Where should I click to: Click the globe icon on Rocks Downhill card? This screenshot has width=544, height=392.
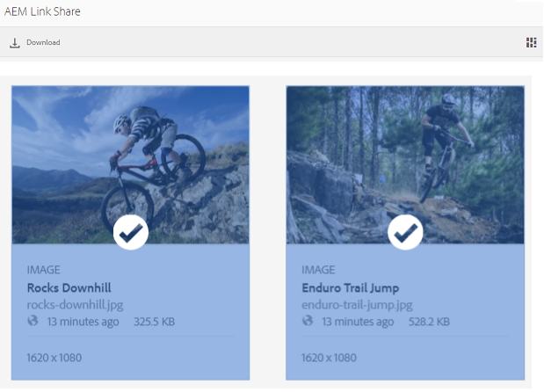point(33,321)
